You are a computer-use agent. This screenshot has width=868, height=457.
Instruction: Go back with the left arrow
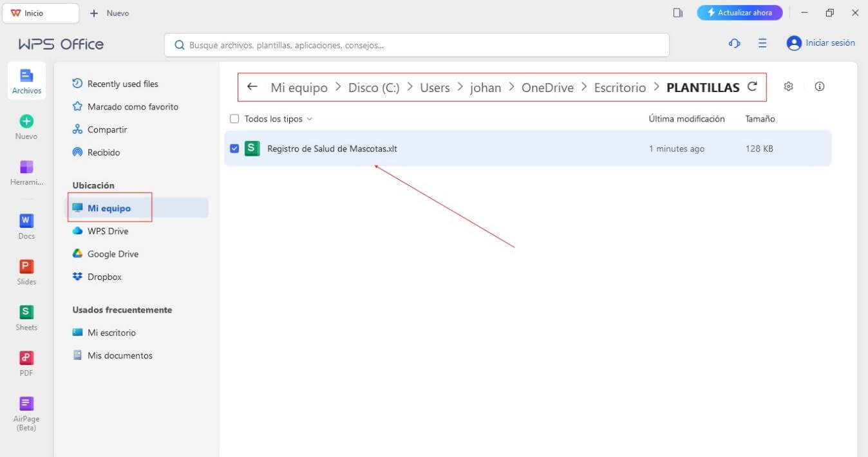point(252,87)
